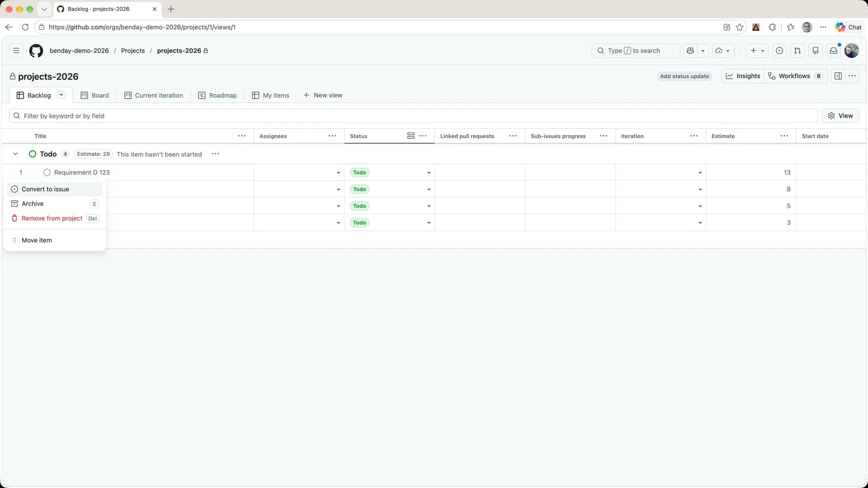The width and height of the screenshot is (868, 488).
Task: Open the My items tab
Action: [271, 95]
